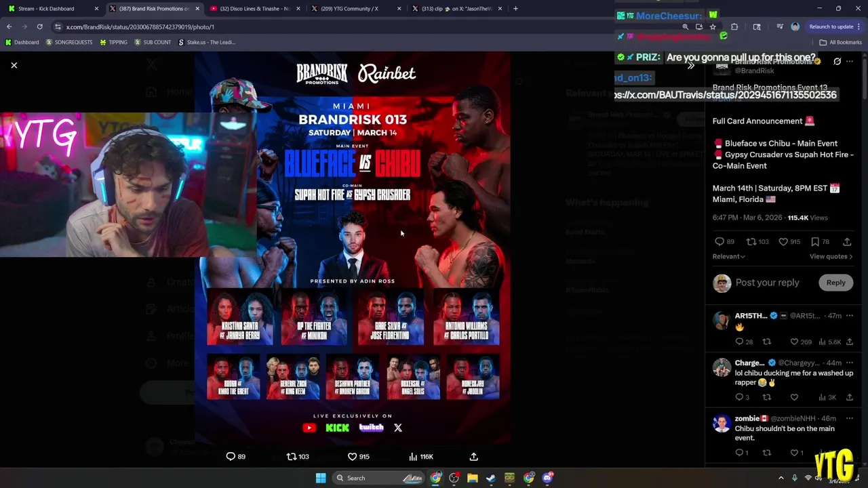Switch to clip on X JasonTheW tab
The height and width of the screenshot is (488, 868).
point(456,9)
